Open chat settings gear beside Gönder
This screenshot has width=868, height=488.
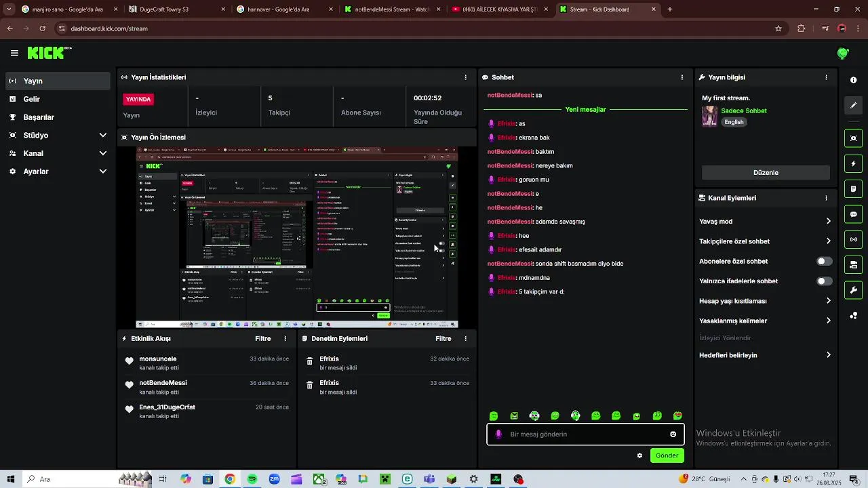639,455
